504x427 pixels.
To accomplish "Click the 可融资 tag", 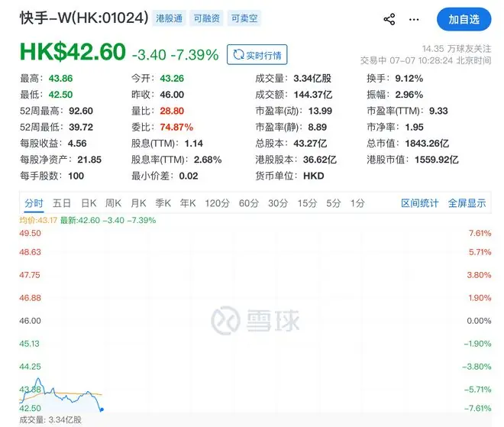I will tap(207, 18).
